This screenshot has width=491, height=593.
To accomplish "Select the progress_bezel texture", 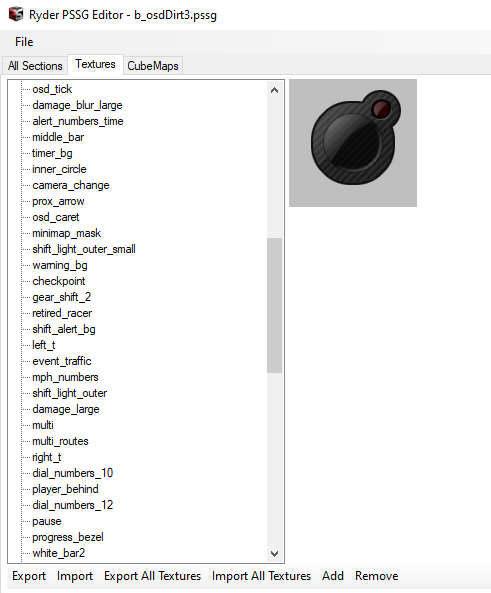I will coord(68,537).
